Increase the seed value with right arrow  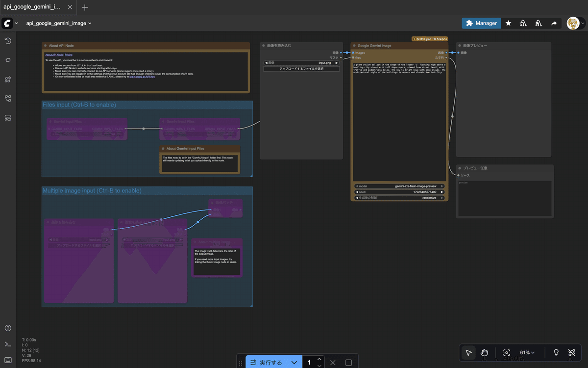442,192
